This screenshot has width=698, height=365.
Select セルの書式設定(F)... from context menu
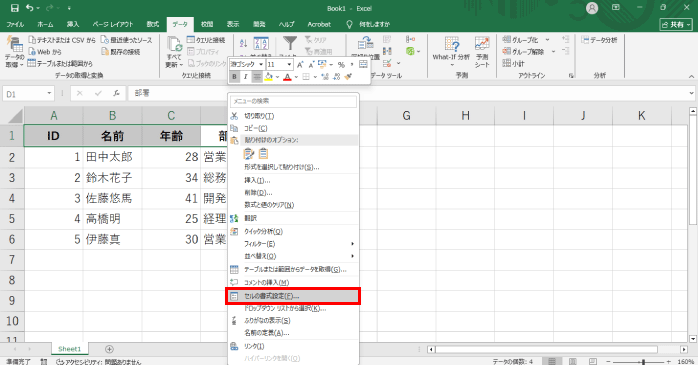(293, 296)
